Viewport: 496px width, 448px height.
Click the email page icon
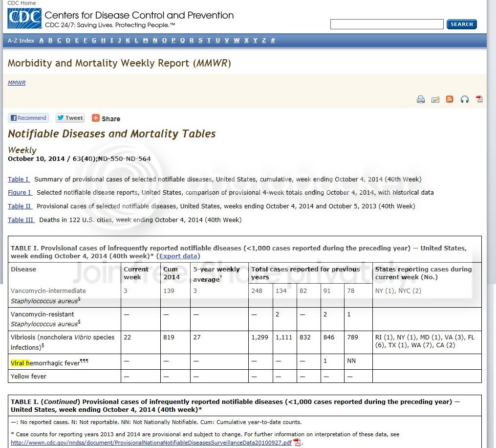tap(435, 99)
